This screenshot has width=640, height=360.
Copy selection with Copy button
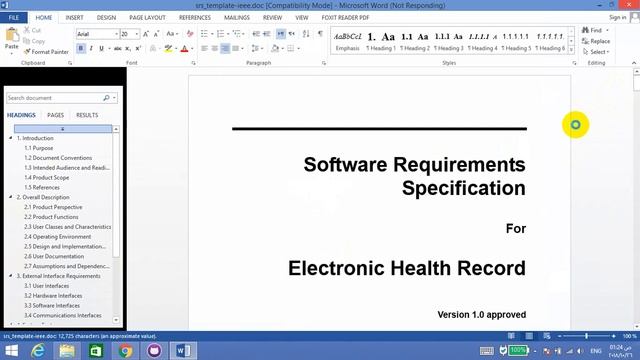(34, 41)
